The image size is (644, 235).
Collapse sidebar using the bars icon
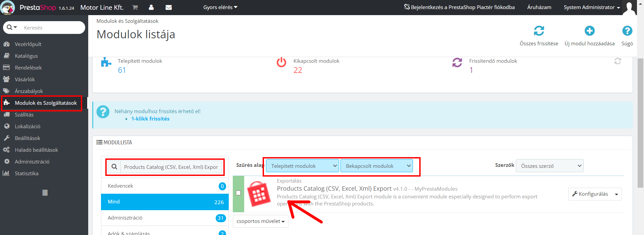[x=45, y=193]
